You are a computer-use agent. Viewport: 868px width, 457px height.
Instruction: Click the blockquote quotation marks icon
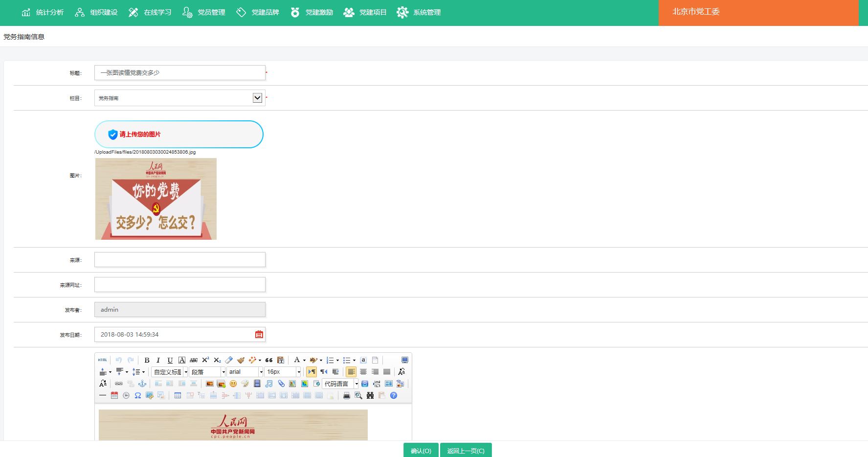click(269, 360)
